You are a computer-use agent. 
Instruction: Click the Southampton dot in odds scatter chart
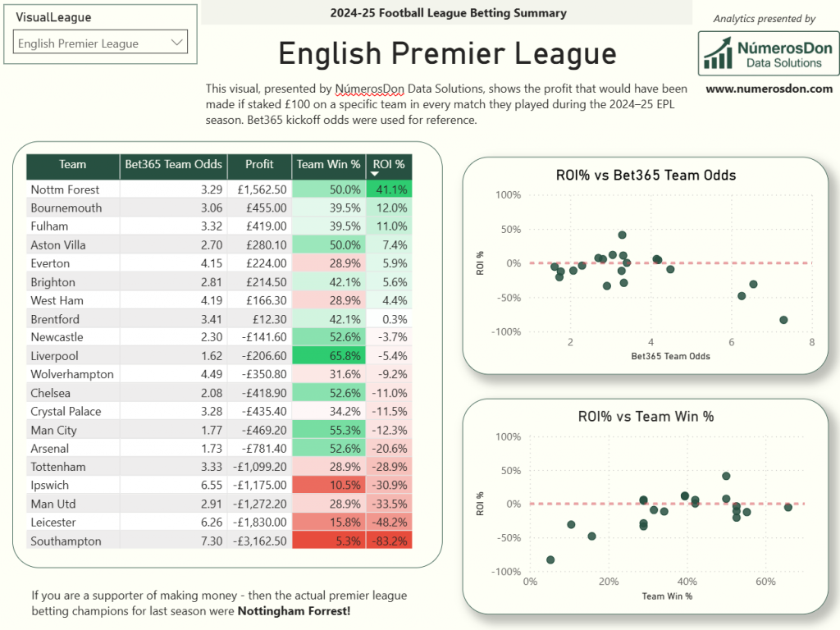coord(783,320)
